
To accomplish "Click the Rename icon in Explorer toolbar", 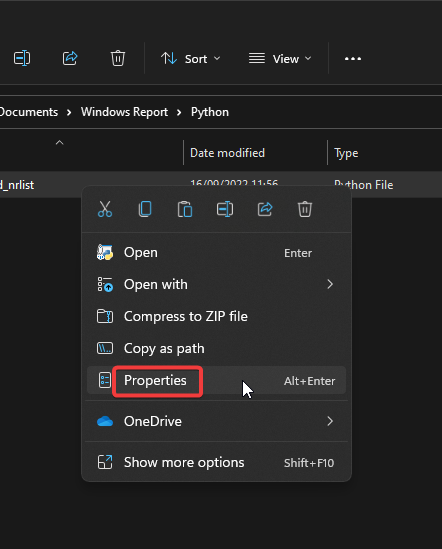I will tap(22, 58).
